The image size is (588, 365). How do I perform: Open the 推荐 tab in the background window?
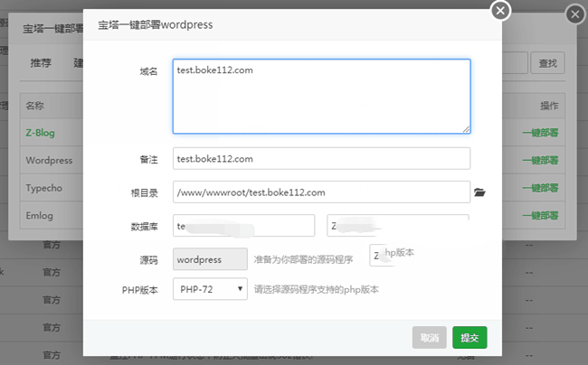pyautogui.click(x=41, y=63)
